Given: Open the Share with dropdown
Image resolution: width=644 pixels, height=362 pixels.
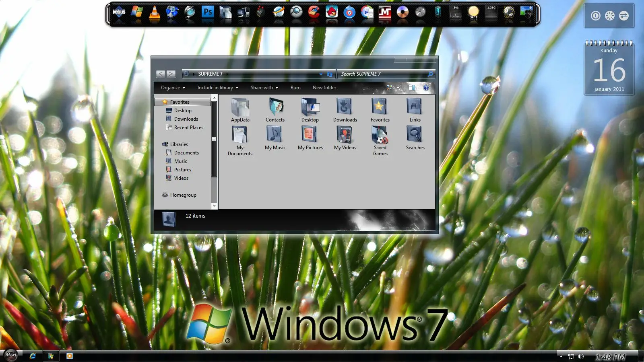Looking at the screenshot, I should tap(264, 88).
